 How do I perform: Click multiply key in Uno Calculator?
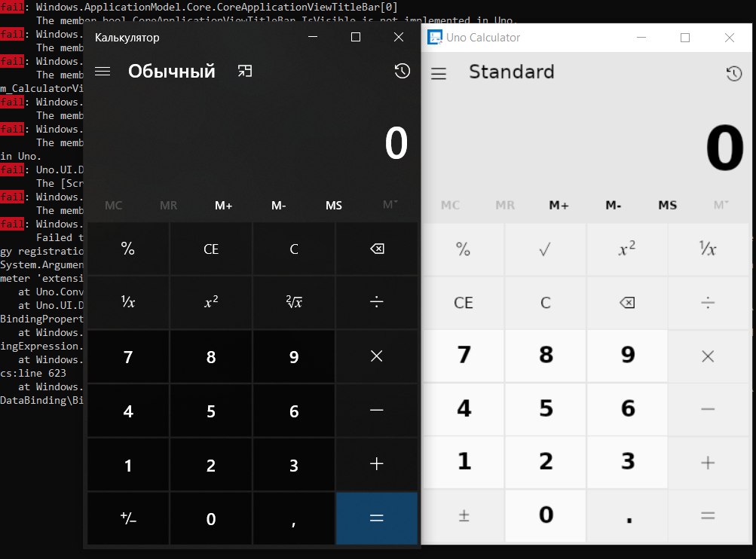[708, 356]
